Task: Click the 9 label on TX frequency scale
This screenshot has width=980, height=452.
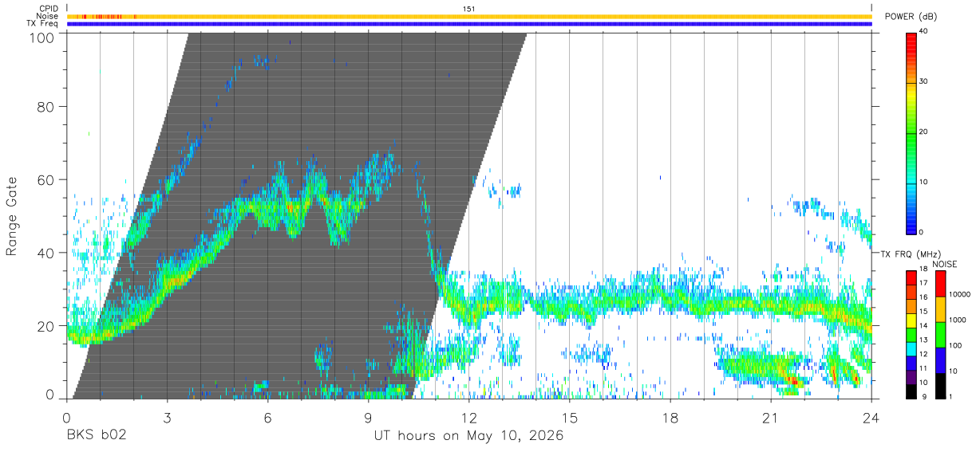Action: [x=923, y=396]
